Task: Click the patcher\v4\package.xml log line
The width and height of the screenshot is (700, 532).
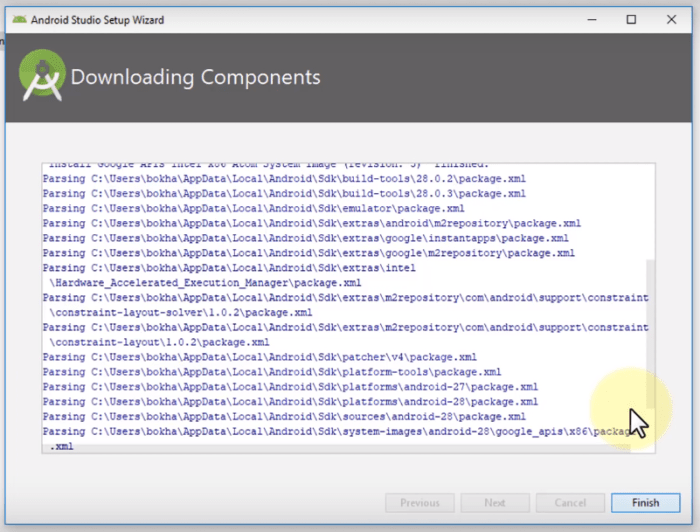Action: pyautogui.click(x=259, y=357)
